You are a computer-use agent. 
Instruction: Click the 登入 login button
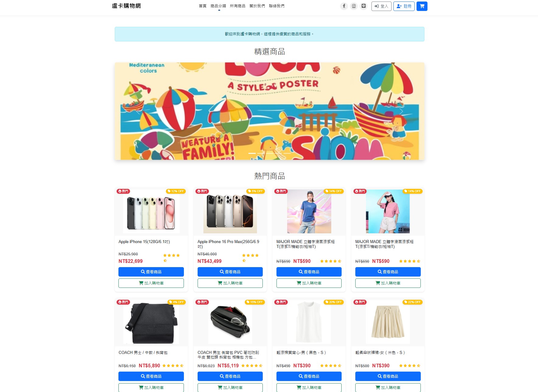(381, 6)
